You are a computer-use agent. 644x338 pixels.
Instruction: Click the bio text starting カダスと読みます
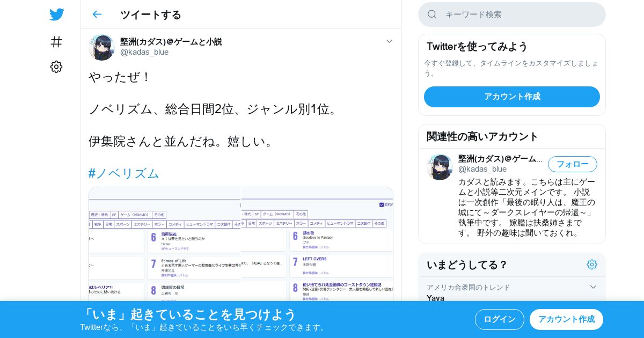(x=527, y=207)
